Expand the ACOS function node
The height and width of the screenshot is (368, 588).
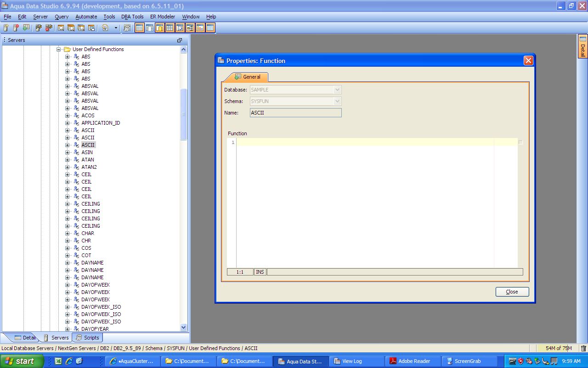tap(67, 115)
